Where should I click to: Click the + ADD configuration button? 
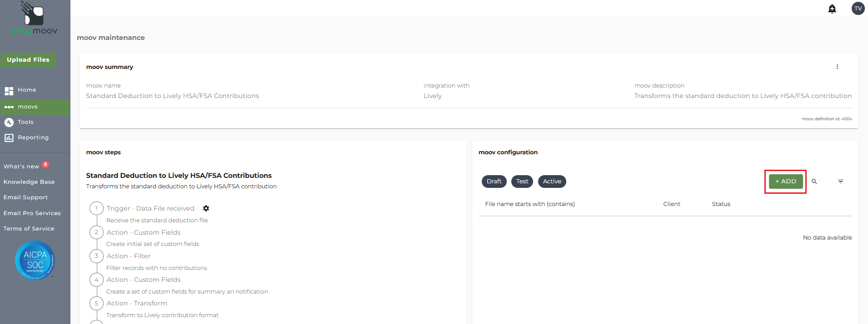click(786, 182)
